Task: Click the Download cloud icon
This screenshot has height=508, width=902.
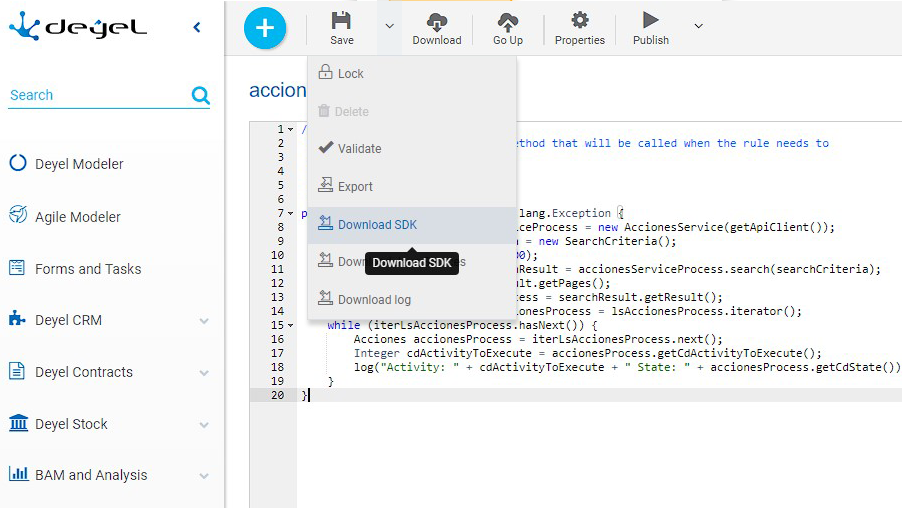Action: coord(437,22)
